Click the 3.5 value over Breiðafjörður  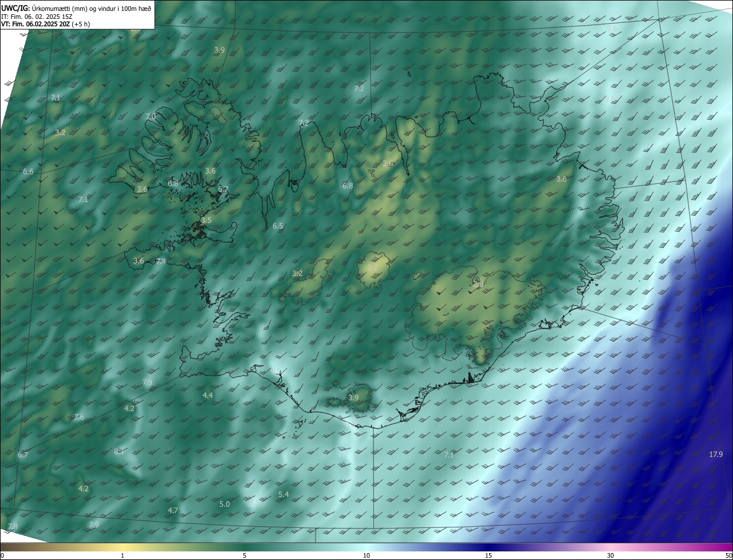[x=206, y=220]
